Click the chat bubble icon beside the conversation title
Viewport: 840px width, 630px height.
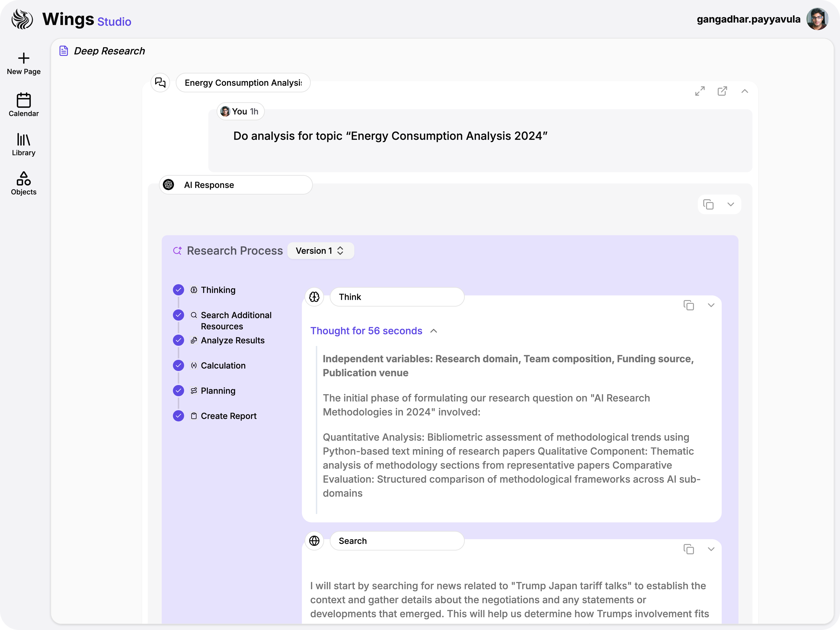click(160, 82)
